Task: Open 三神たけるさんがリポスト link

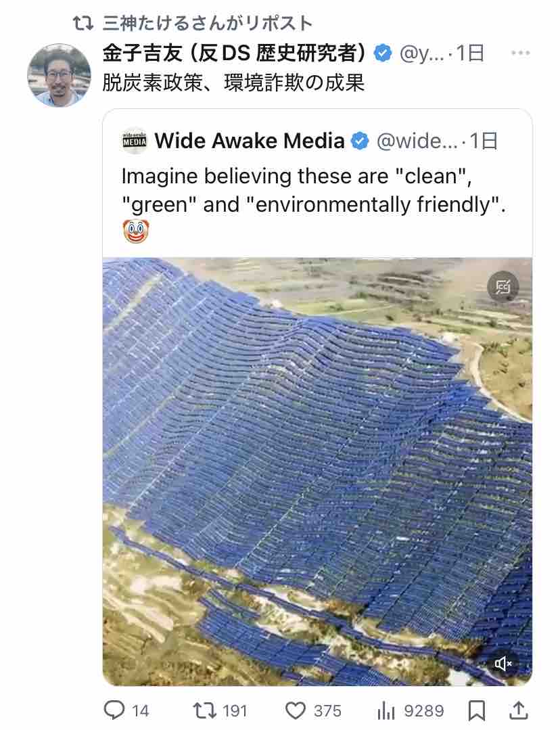Action: [x=207, y=24]
